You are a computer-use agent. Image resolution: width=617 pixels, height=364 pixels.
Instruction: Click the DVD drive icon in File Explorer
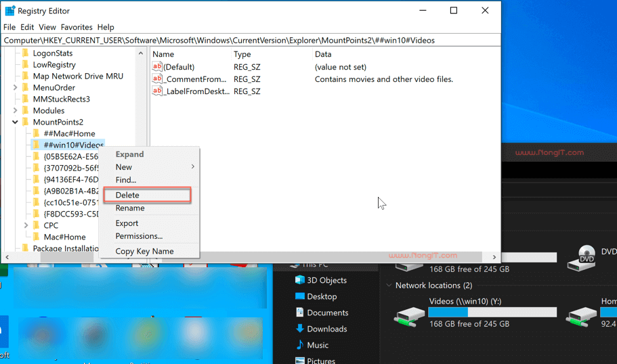[582, 258]
